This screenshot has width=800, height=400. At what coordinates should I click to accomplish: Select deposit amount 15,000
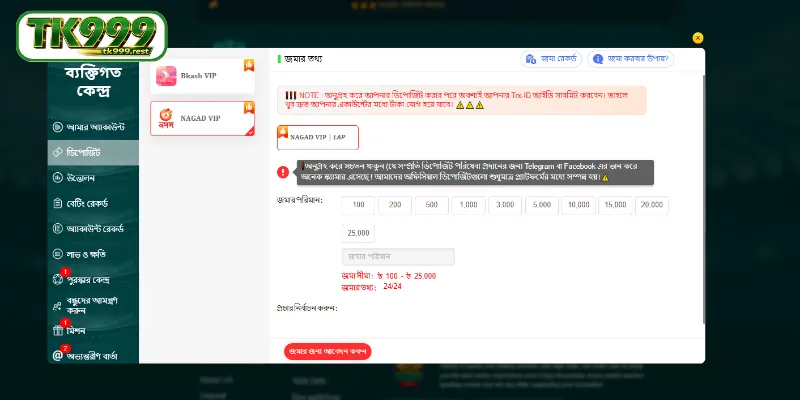point(615,205)
